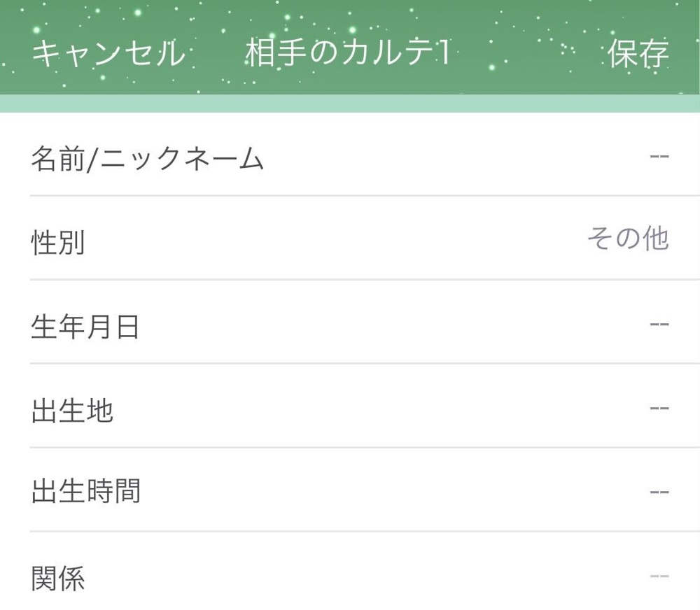Open the 関係 relationship row
700x610 pixels.
350,572
